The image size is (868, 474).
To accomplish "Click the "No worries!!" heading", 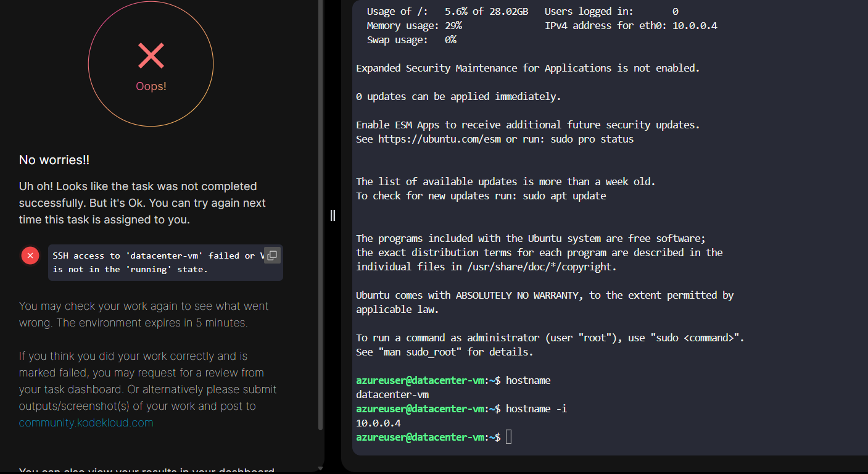I will pyautogui.click(x=54, y=160).
